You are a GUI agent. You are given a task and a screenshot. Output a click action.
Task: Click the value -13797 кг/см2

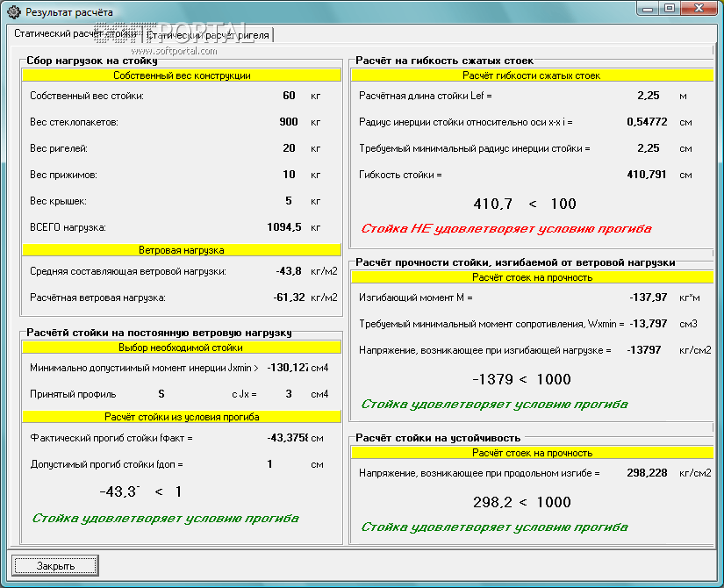(x=643, y=350)
